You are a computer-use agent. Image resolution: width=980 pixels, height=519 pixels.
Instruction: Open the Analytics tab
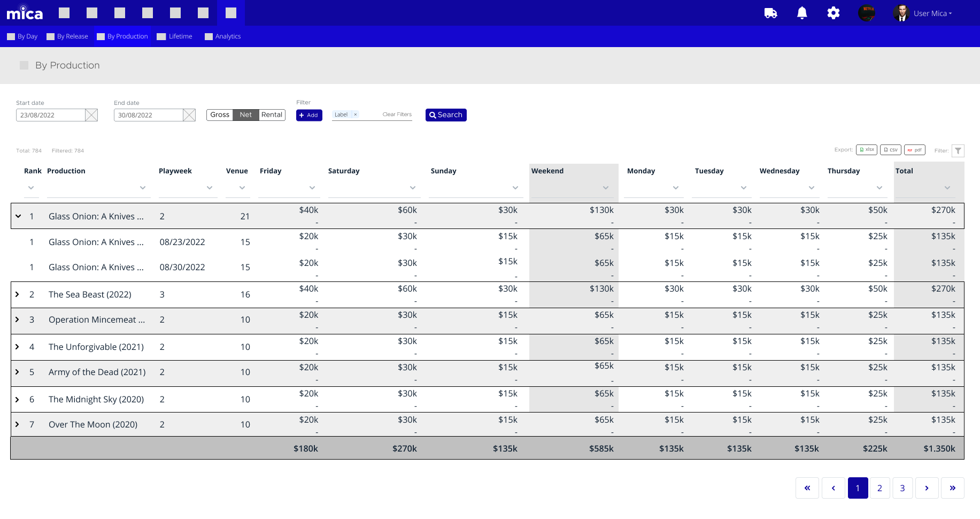click(223, 36)
